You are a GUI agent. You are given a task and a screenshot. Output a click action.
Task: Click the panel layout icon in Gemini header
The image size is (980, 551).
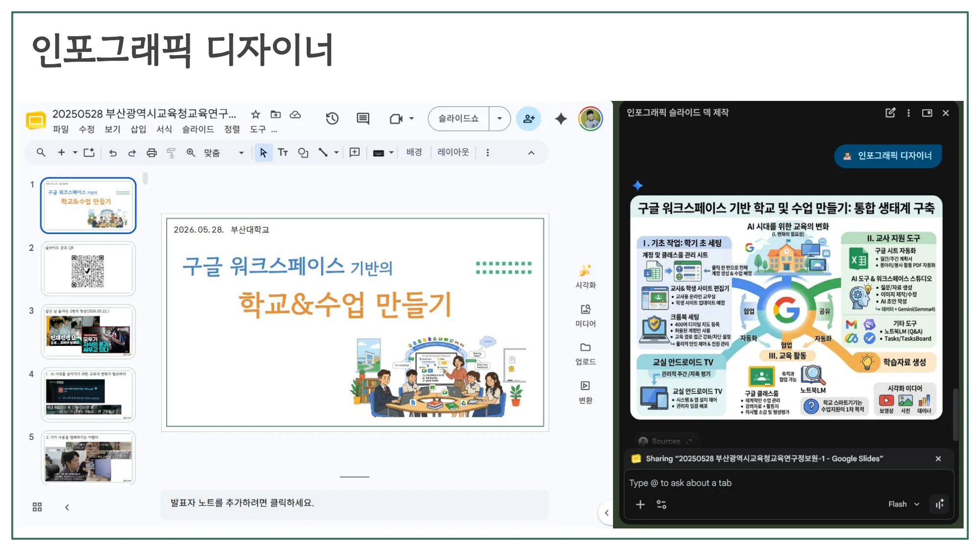click(x=927, y=113)
